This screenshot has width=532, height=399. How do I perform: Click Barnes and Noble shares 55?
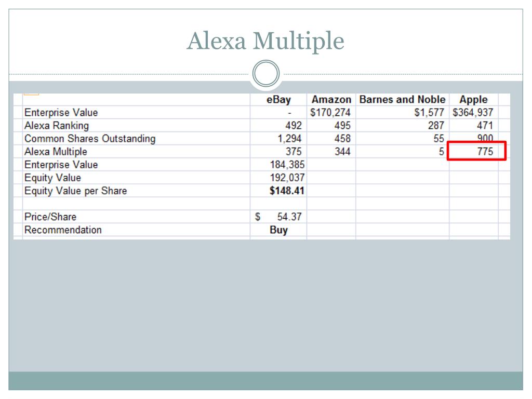438,138
